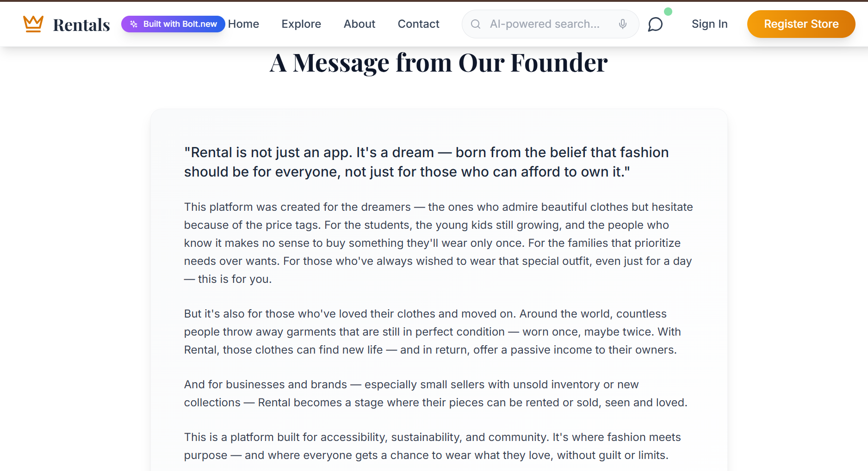Click the paragraph about dreamers
Image resolution: width=868 pixels, height=471 pixels.
438,243
